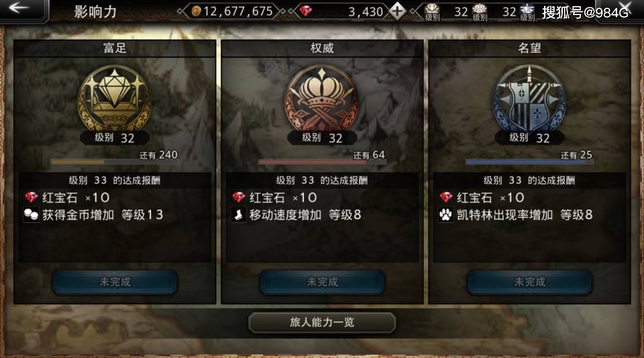This screenshot has height=358, width=644.
Task: Click the ruby icon in 权威 reward list
Action: pyautogui.click(x=238, y=198)
